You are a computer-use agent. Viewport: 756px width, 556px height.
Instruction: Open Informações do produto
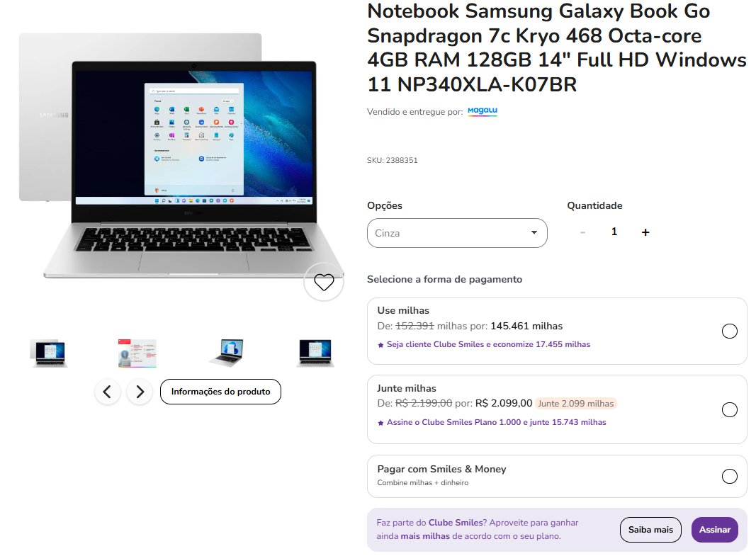coord(220,392)
